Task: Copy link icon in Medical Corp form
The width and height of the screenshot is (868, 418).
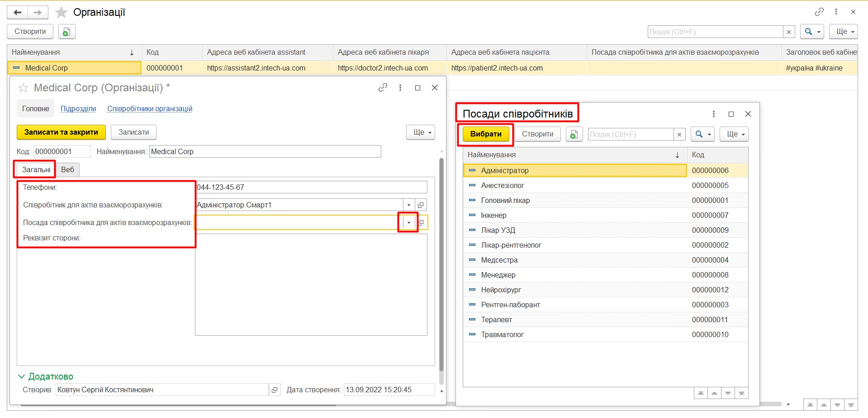Action: [x=383, y=88]
